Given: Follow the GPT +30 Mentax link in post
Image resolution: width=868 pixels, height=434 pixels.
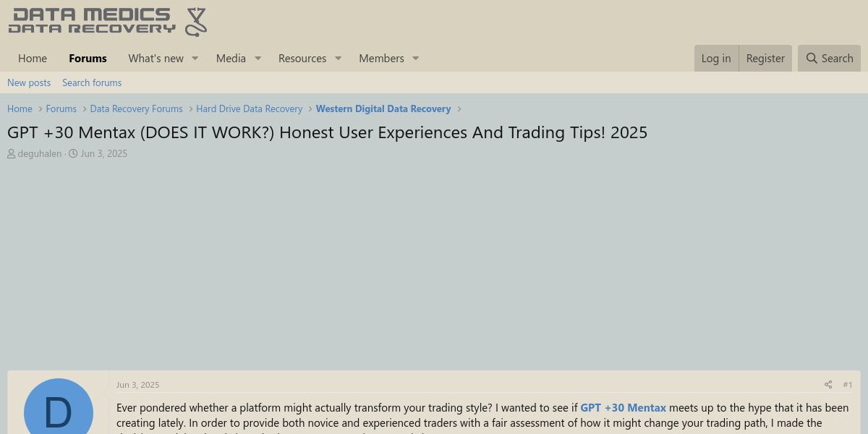Looking at the screenshot, I should coord(623,408).
